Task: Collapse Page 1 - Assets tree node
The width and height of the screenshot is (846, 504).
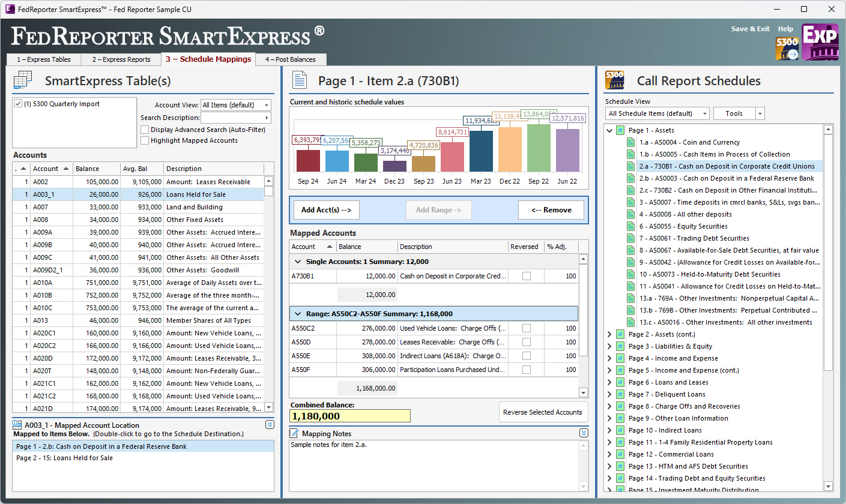Action: tap(609, 130)
